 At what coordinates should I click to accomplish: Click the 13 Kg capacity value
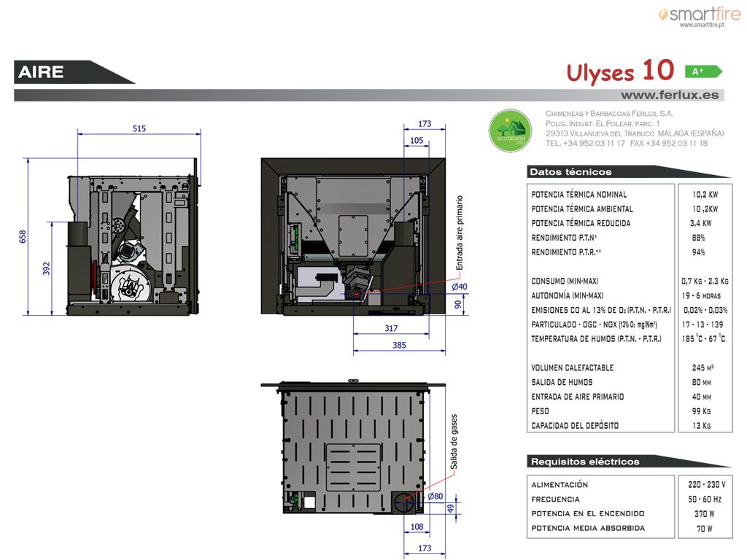(701, 426)
